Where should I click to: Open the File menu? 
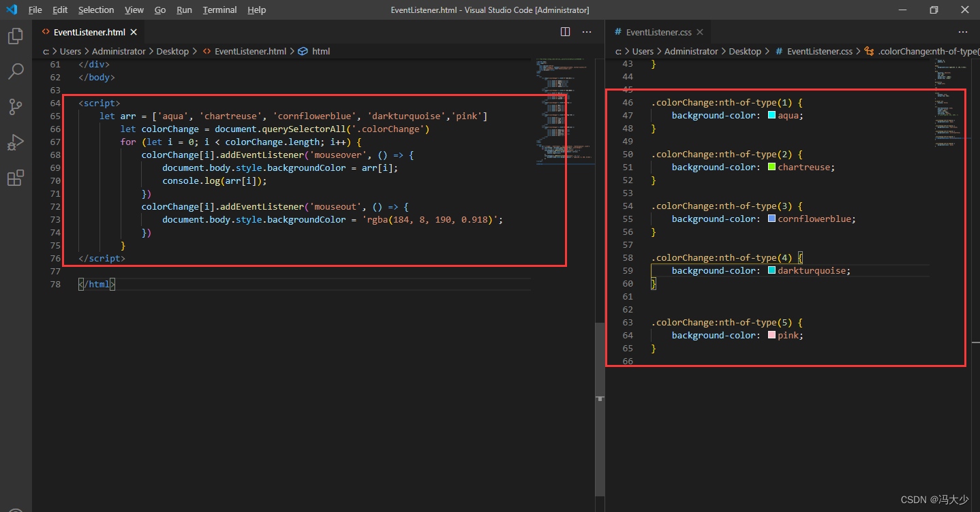click(x=35, y=10)
